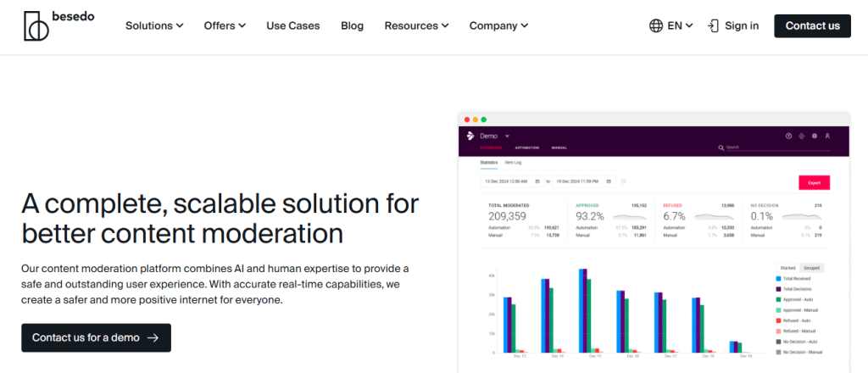The height and width of the screenshot is (373, 868).
Task: Expand the Solutions dropdown menu
Action: click(154, 25)
